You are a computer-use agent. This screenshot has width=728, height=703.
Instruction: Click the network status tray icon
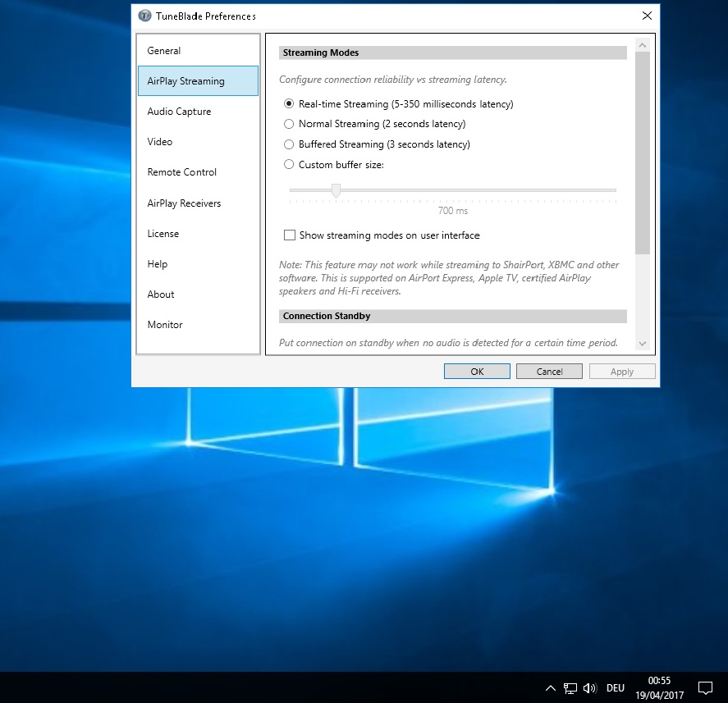click(x=570, y=687)
